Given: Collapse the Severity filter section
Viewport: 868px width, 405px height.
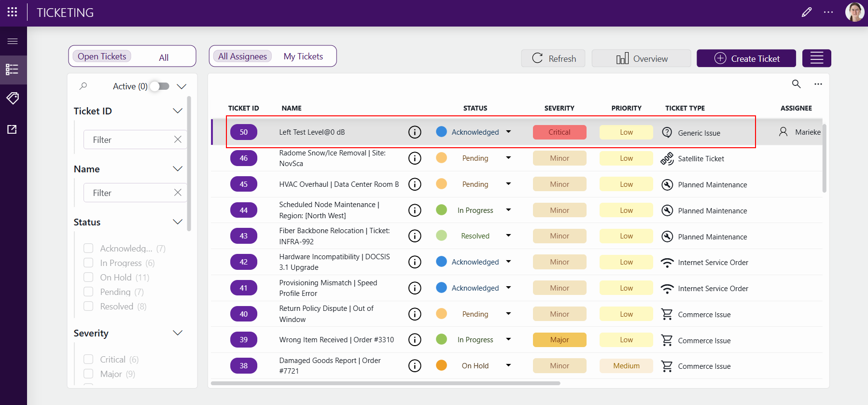Looking at the screenshot, I should pos(178,333).
